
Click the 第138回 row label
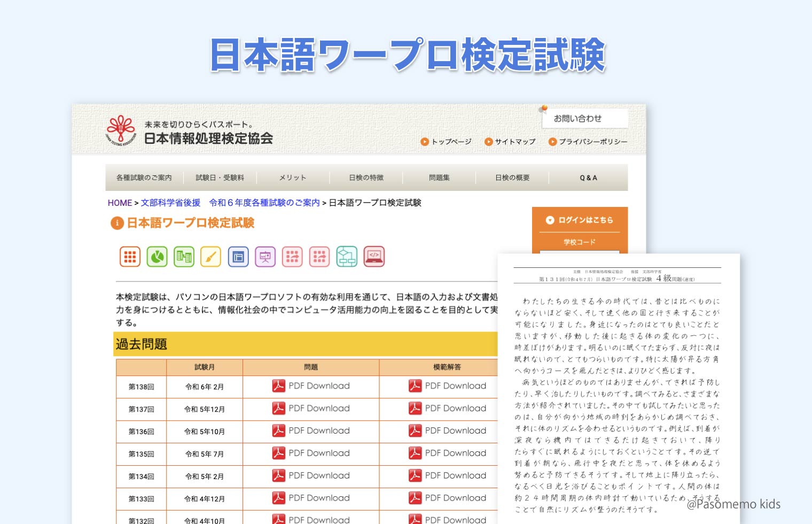[141, 387]
